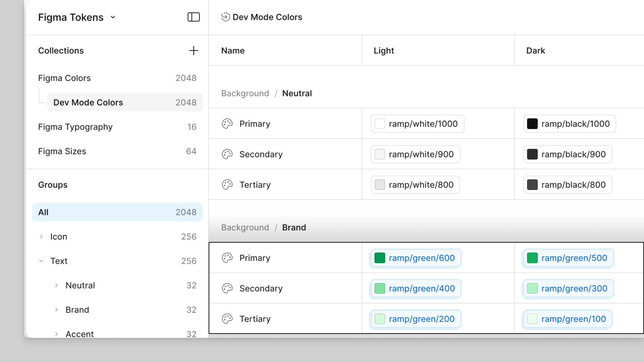This screenshot has height=362, width=644.
Task: Click palette icon of Neutral Secondary row
Action: [x=227, y=154]
